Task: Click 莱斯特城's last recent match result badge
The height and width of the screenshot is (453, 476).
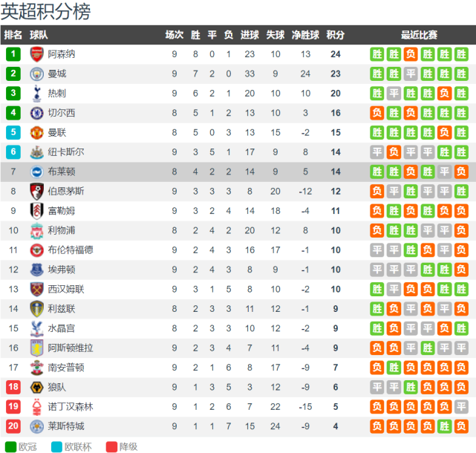Action: 462,426
